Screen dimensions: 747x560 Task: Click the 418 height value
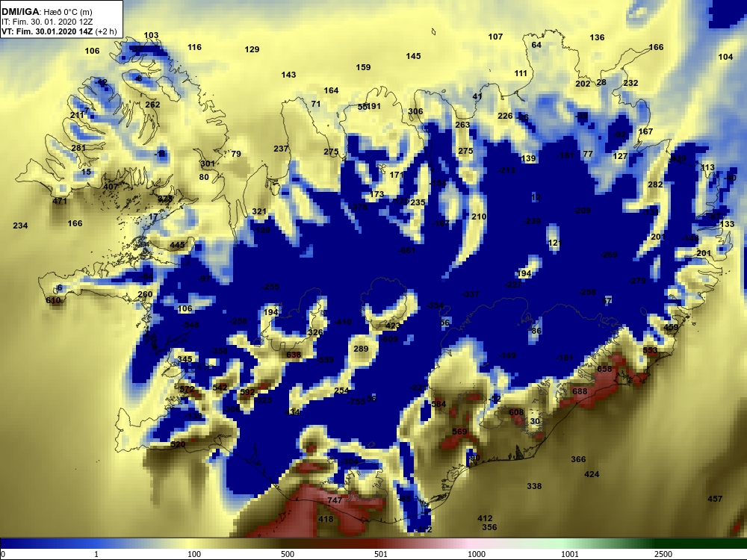point(326,519)
